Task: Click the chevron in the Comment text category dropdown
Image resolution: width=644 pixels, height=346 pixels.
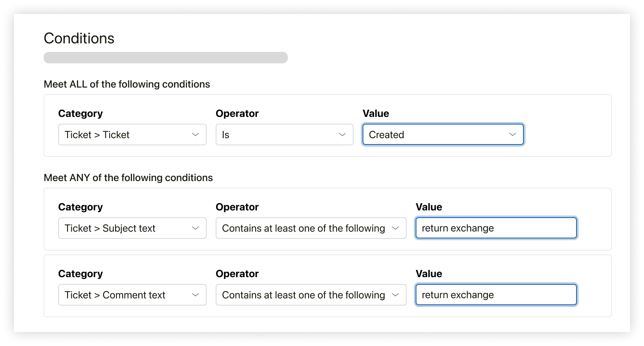Action: (x=195, y=295)
